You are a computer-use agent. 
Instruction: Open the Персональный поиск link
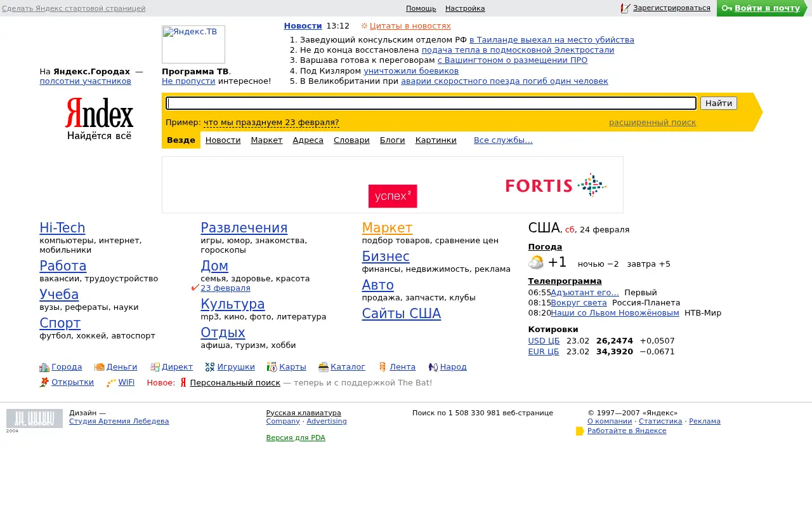(x=235, y=383)
